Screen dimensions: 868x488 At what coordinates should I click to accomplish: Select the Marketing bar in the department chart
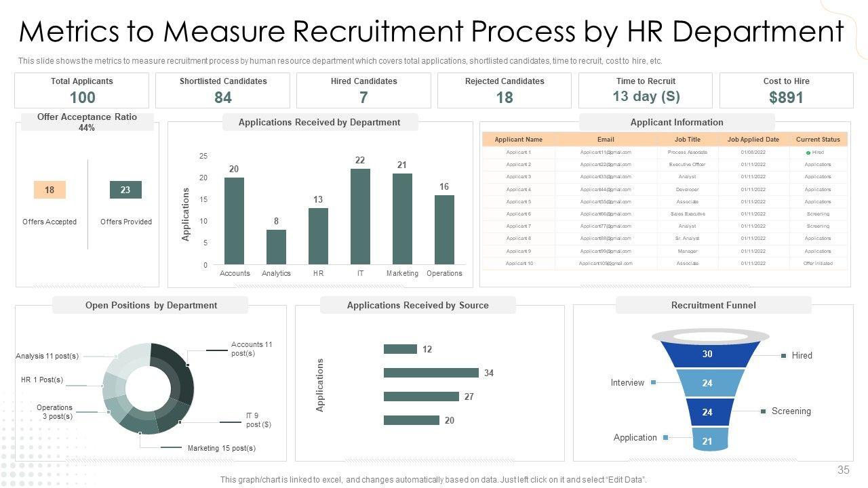(402, 219)
